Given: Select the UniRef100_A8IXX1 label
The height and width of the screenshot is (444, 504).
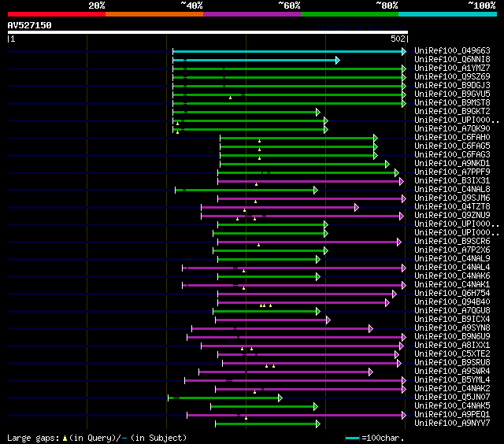Looking at the screenshot, I should (452, 346).
